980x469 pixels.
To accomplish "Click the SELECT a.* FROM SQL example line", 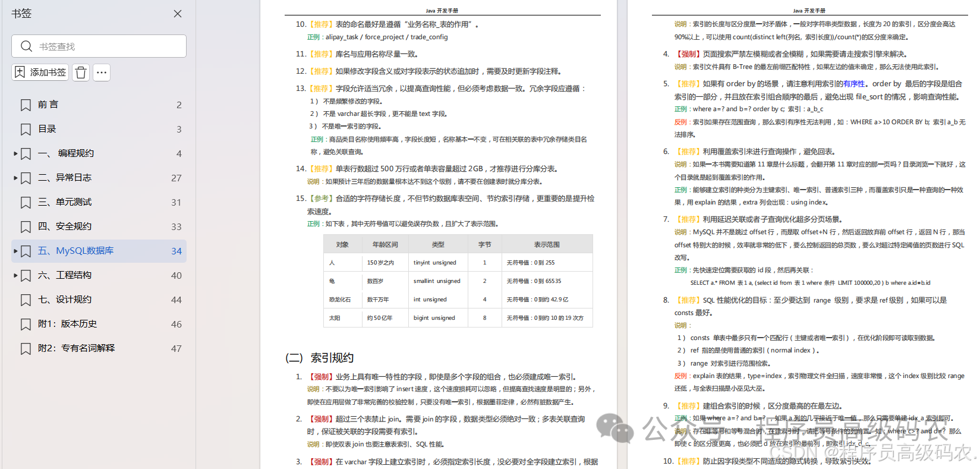I will tap(811, 283).
